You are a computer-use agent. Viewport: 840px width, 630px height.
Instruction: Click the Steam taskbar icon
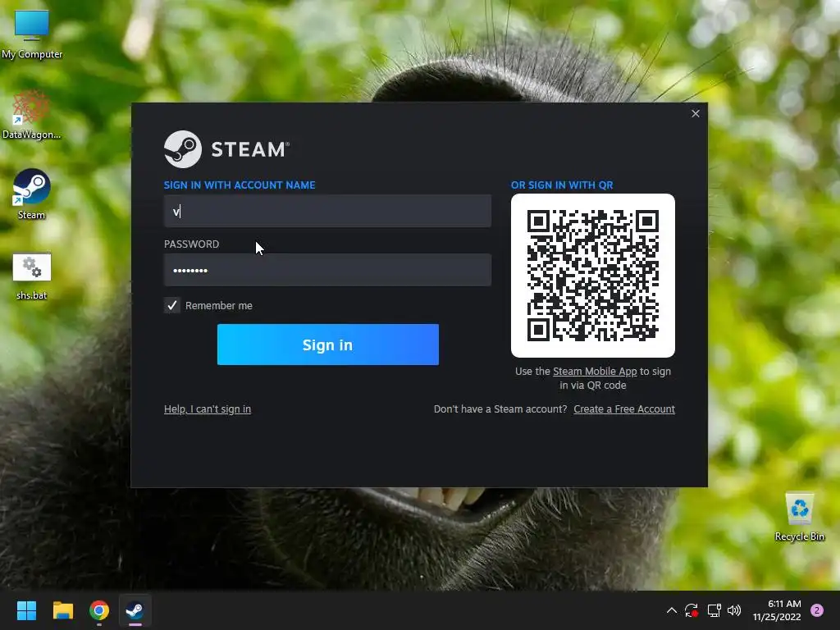click(x=135, y=610)
